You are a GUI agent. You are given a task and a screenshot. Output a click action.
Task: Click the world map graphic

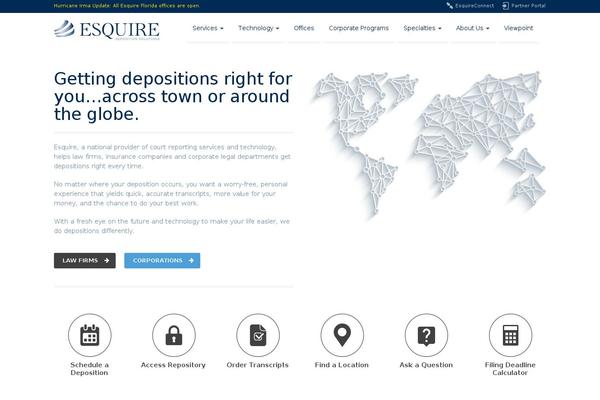pyautogui.click(x=427, y=144)
